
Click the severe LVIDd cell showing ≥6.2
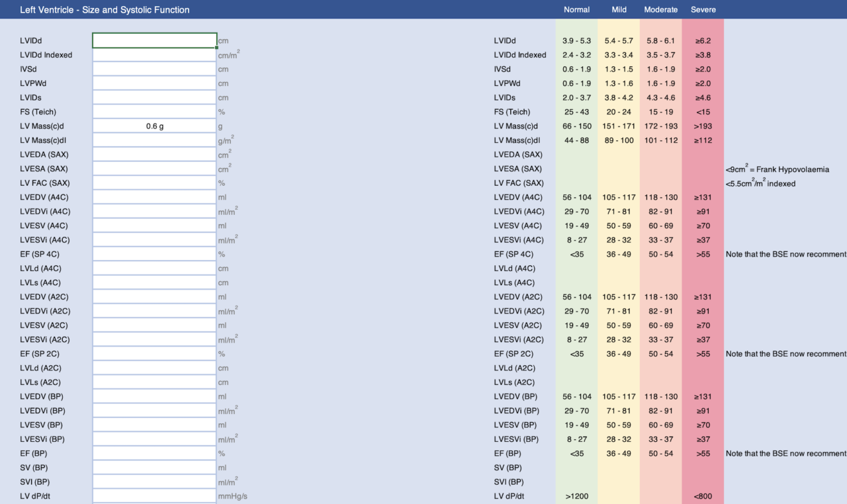[x=703, y=41]
